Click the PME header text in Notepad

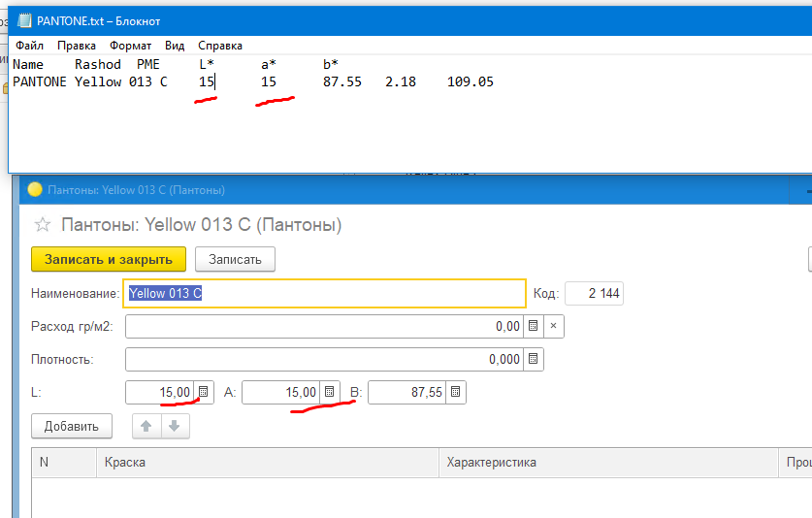148,64
